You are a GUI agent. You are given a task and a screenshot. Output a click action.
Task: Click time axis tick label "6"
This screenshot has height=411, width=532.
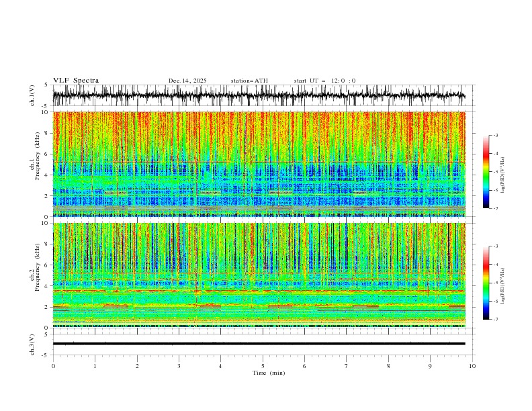point(304,366)
